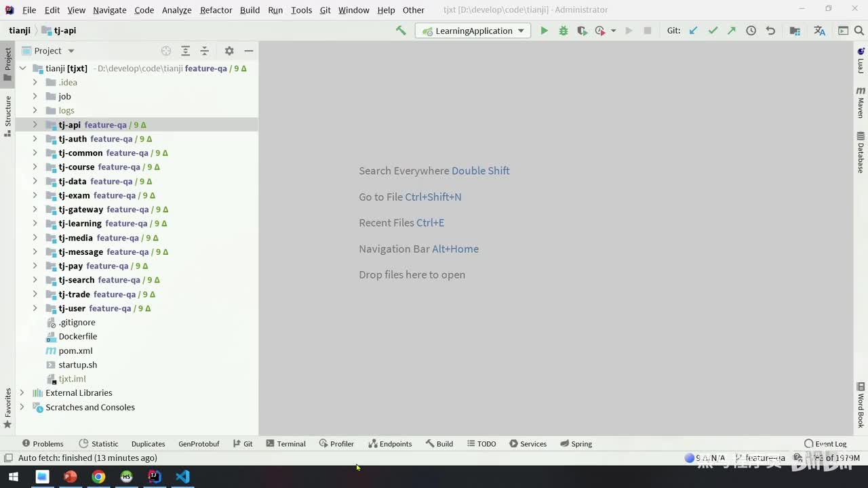Select the tj-user module

[72, 308]
